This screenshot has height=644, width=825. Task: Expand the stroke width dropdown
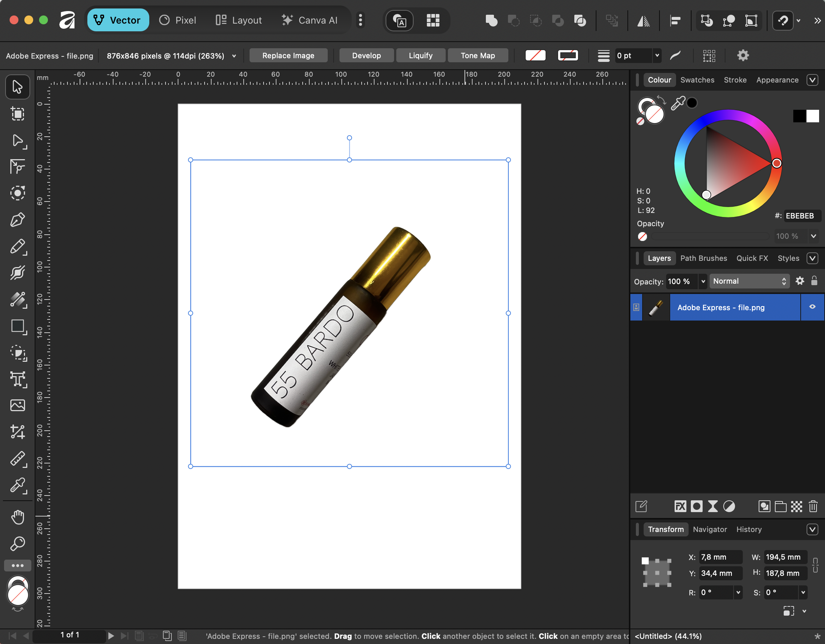point(657,56)
